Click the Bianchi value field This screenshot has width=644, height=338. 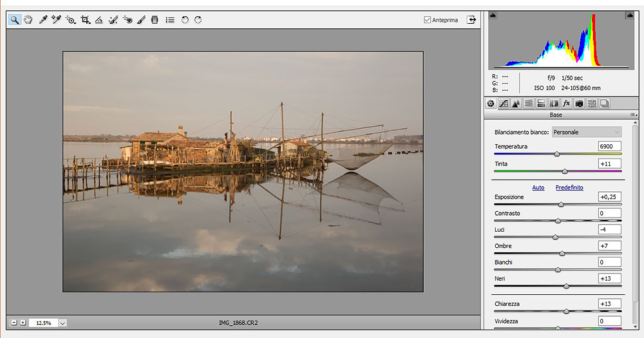pos(609,262)
